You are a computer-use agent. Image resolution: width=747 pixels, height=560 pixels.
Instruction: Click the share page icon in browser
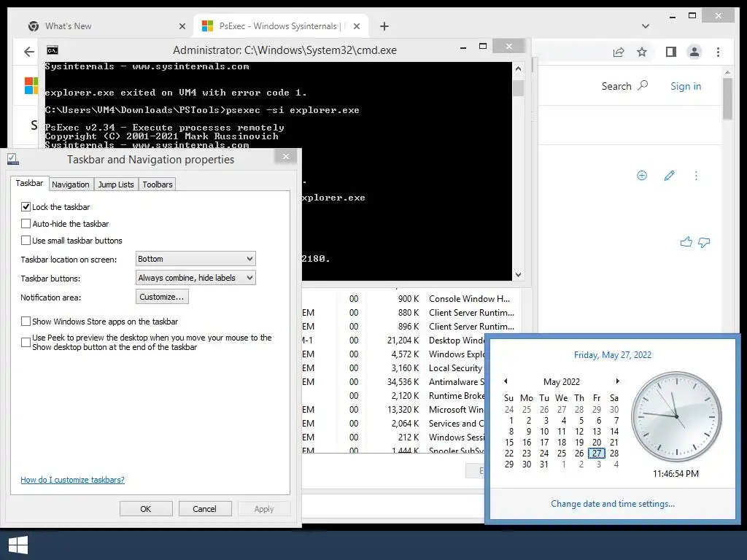pos(619,52)
